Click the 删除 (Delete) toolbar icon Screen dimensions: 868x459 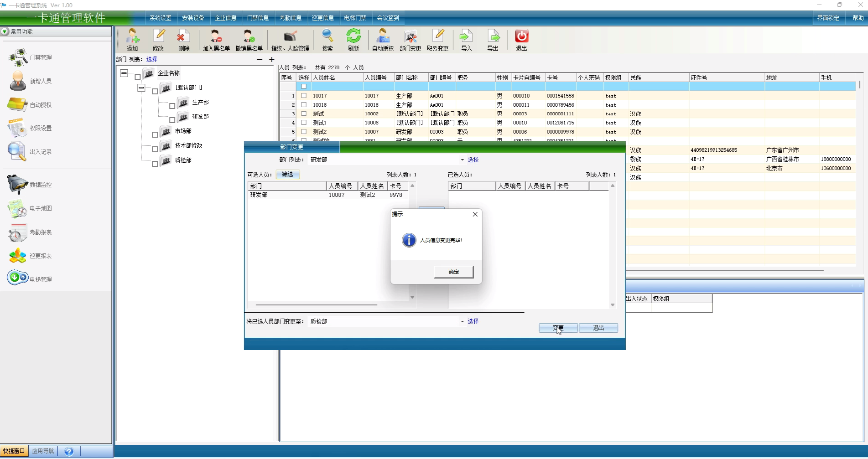183,36
